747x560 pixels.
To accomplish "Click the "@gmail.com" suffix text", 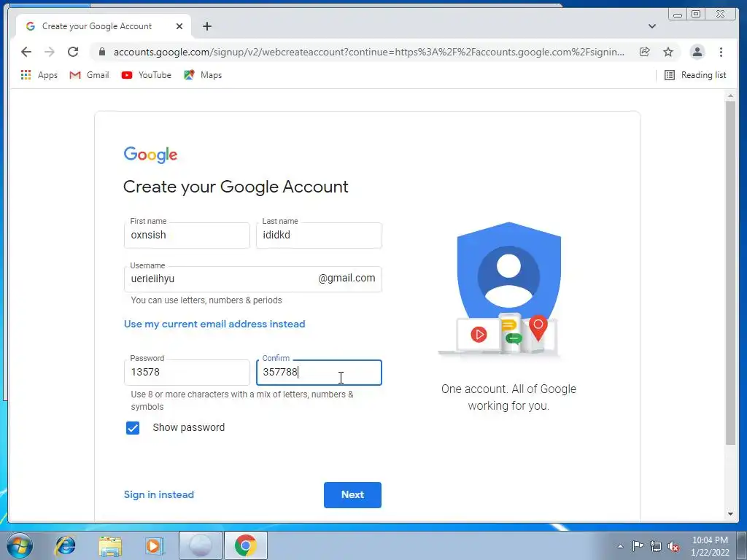I will coord(347,278).
